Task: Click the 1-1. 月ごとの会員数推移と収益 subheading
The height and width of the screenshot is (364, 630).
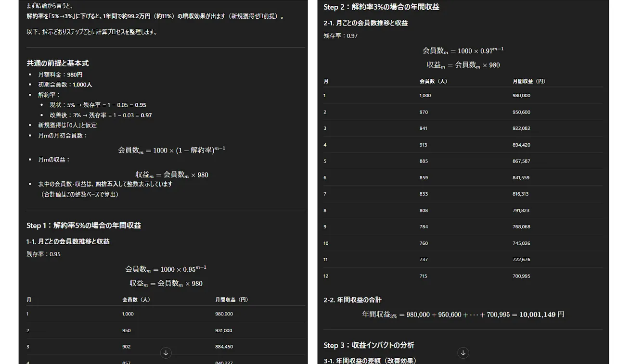Action: (68, 241)
